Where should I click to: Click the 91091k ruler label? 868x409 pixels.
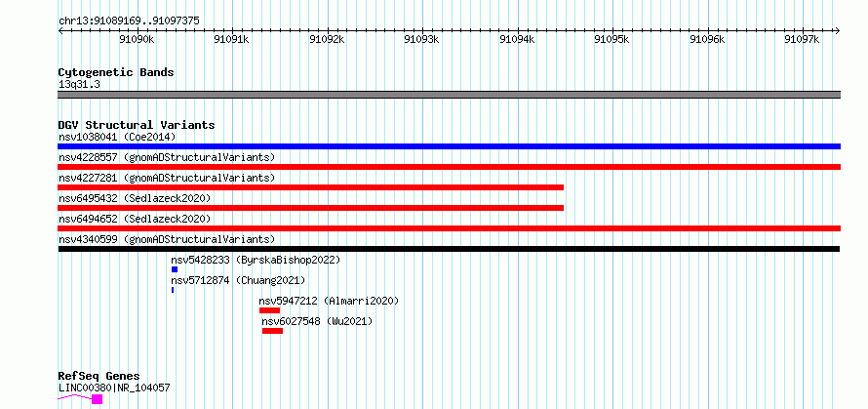tap(232, 39)
